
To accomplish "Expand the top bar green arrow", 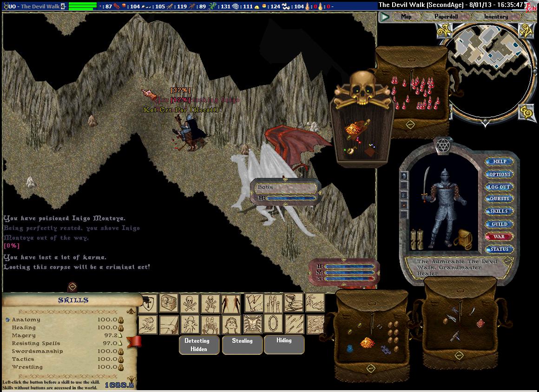I will pos(385,17).
